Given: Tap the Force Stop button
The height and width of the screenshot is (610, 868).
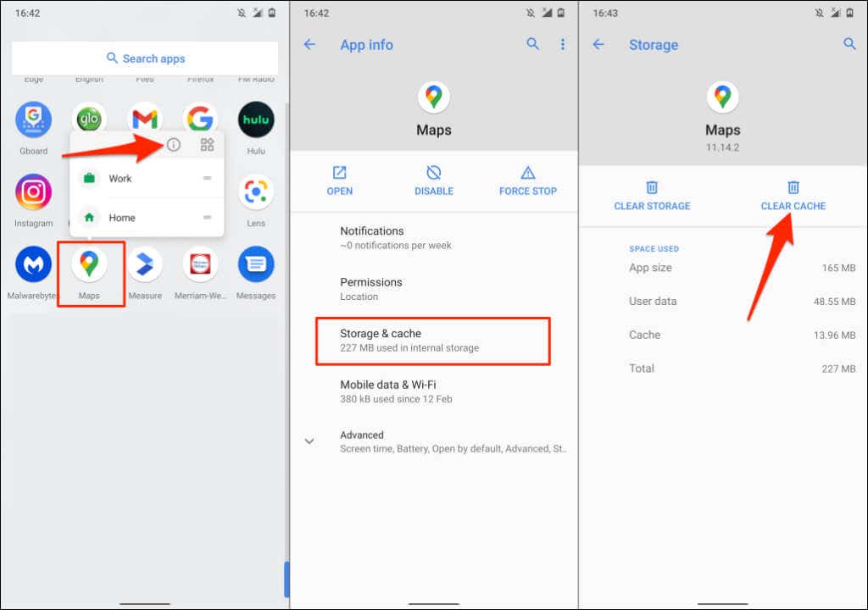Looking at the screenshot, I should click(x=527, y=180).
